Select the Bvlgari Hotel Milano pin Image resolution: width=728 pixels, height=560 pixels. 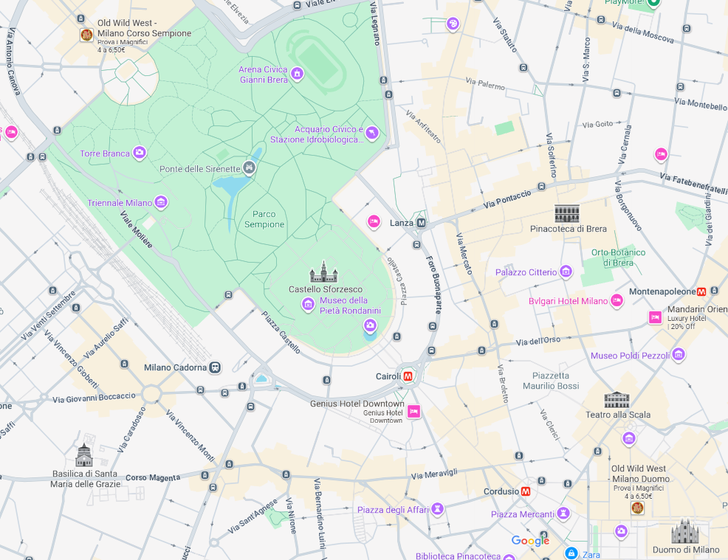coord(617,301)
